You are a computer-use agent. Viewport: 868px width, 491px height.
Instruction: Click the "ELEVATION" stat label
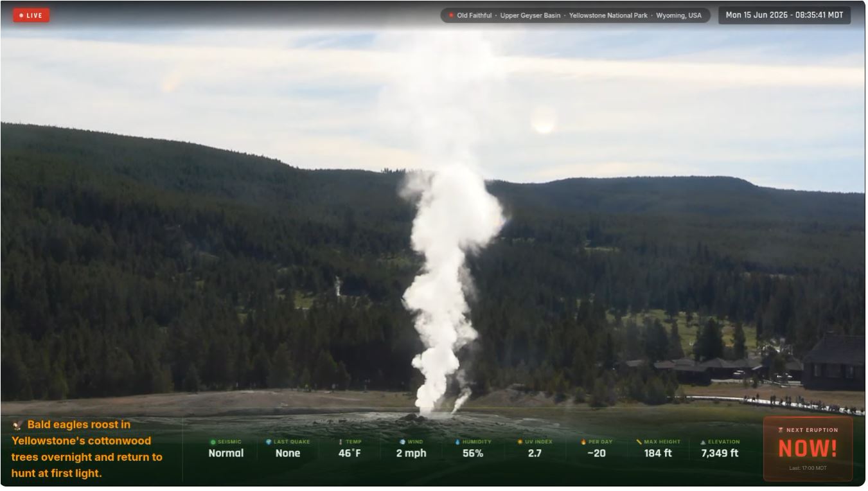(x=724, y=442)
